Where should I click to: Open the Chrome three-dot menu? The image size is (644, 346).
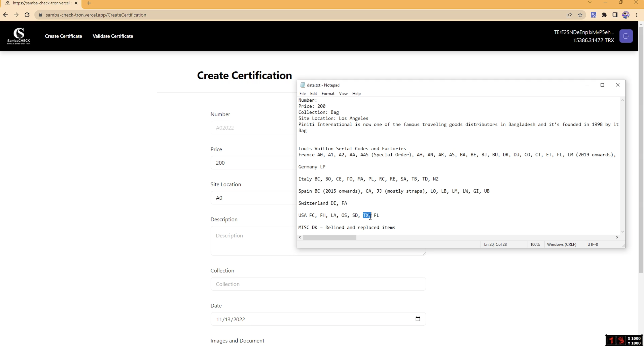click(x=637, y=15)
